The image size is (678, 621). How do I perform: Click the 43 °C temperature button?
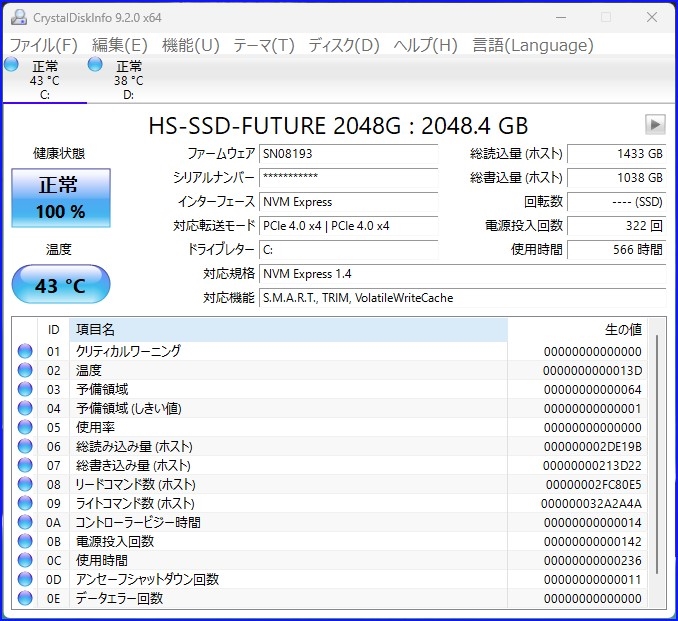pos(61,285)
